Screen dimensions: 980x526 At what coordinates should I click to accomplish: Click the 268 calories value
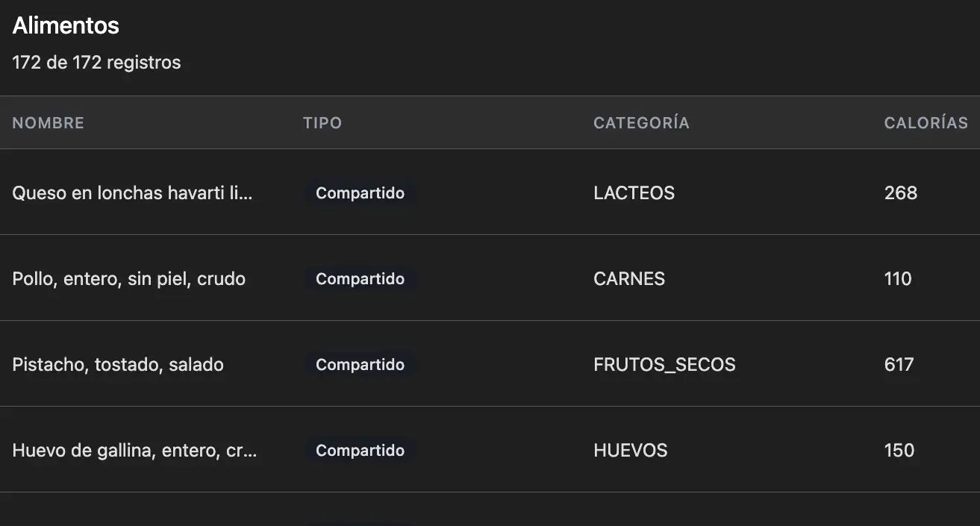(x=900, y=193)
